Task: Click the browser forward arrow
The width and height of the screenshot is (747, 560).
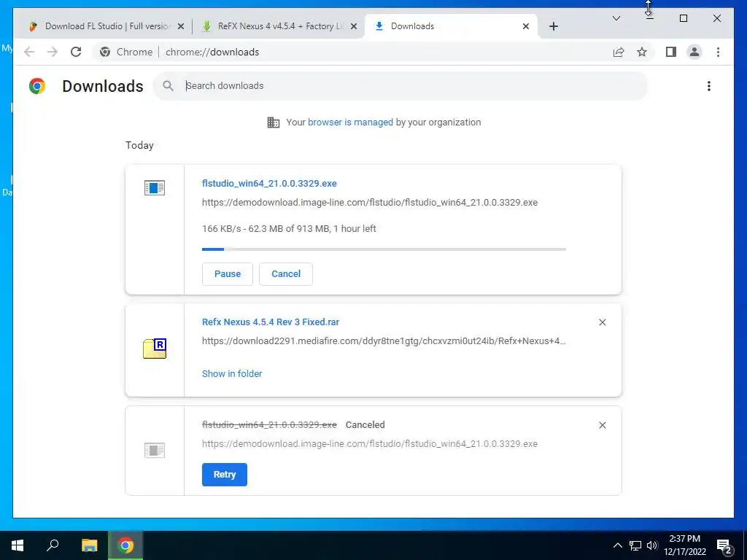Action: pyautogui.click(x=53, y=52)
